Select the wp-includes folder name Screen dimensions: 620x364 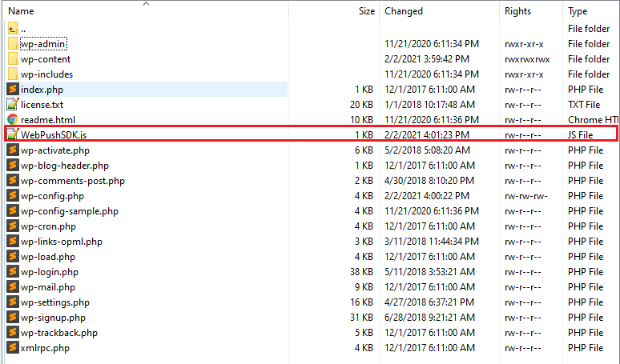46,74
